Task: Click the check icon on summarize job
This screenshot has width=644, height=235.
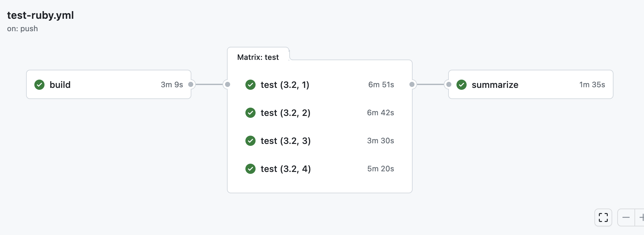Action: (461, 85)
